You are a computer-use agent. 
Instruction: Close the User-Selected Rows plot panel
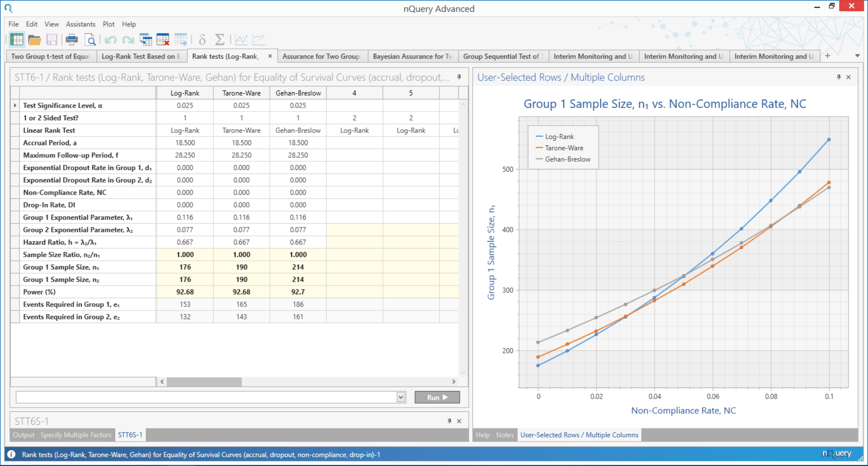coord(849,77)
